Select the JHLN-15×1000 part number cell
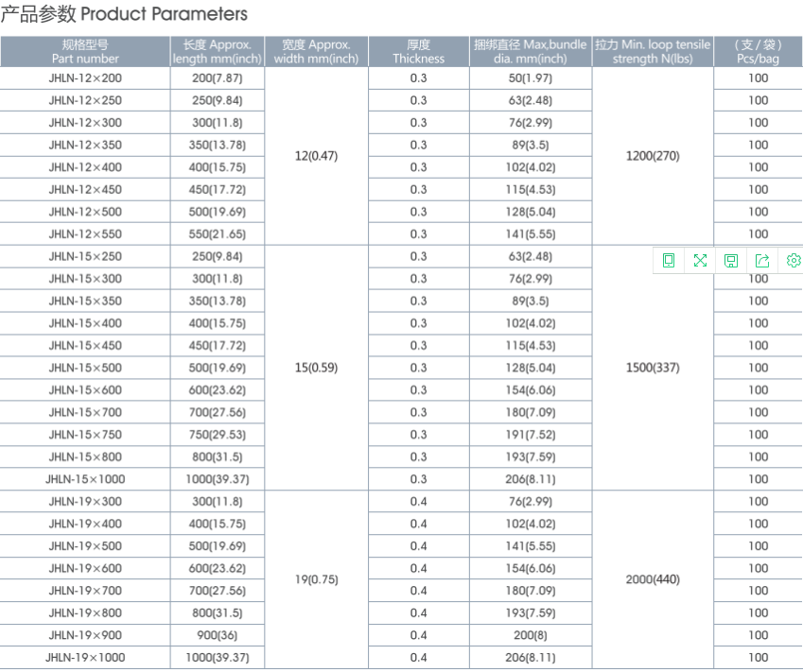The image size is (803, 672). (x=85, y=479)
